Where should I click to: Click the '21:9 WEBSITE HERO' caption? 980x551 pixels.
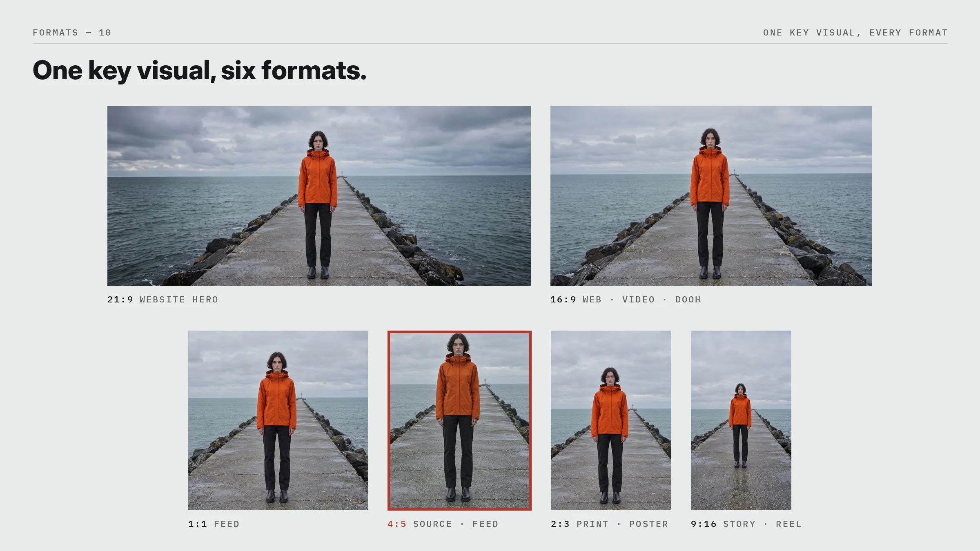click(x=163, y=300)
